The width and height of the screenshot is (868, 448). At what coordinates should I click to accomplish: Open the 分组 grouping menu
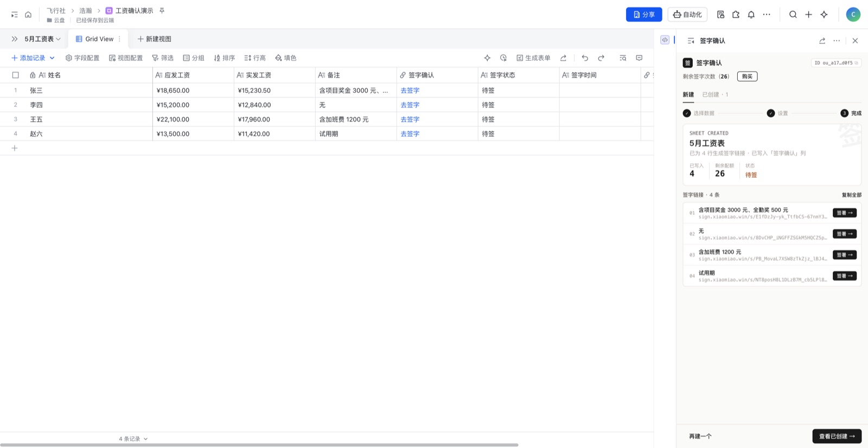pos(194,58)
